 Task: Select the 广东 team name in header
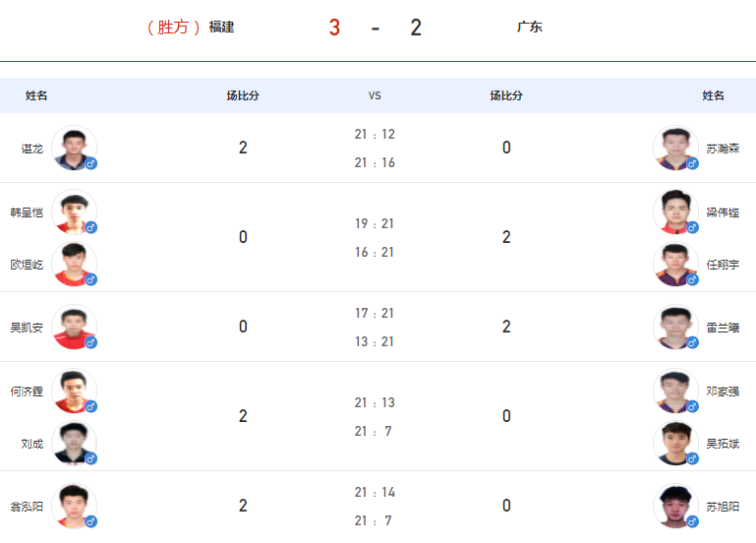[529, 27]
